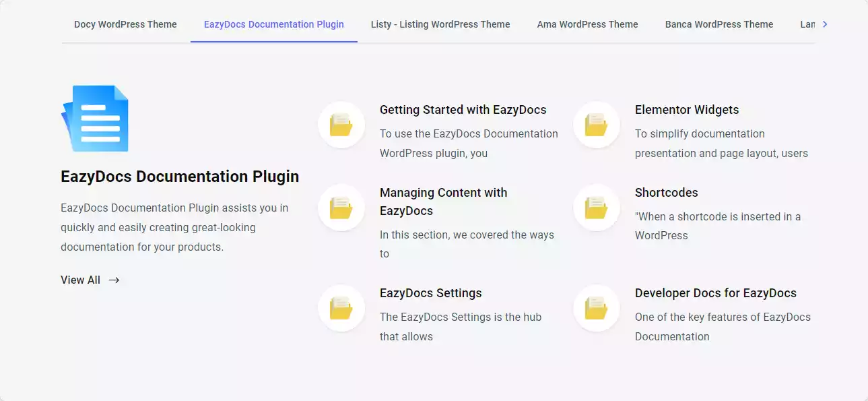Open the Shortcodes documentation section
The height and width of the screenshot is (401, 868).
tap(666, 192)
